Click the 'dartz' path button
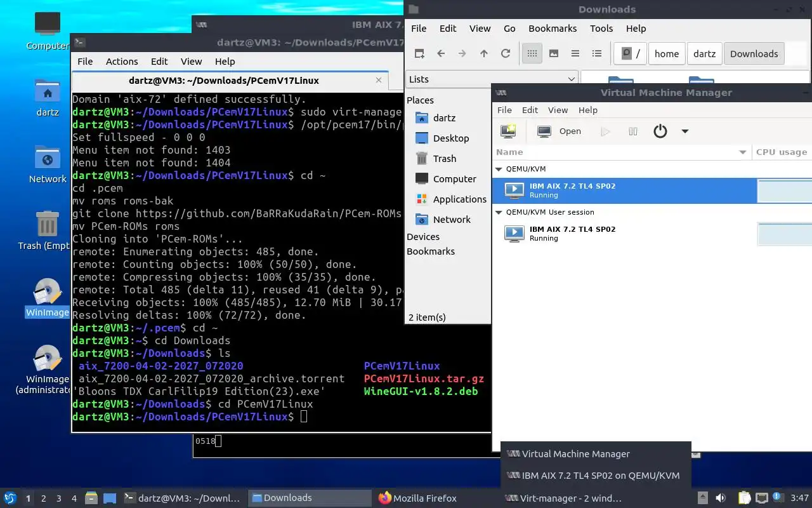This screenshot has height=508, width=812. 704,54
